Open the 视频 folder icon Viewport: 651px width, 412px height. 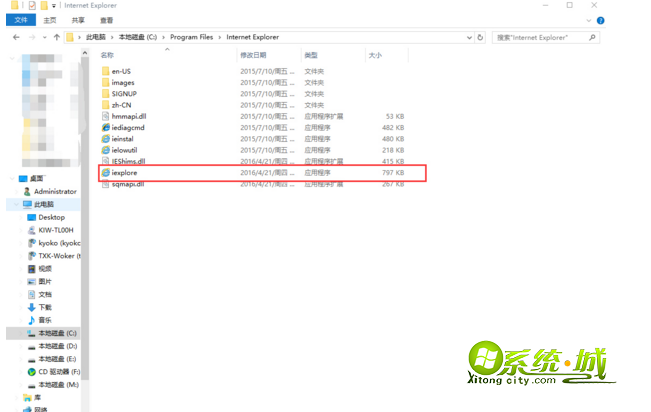click(32, 269)
